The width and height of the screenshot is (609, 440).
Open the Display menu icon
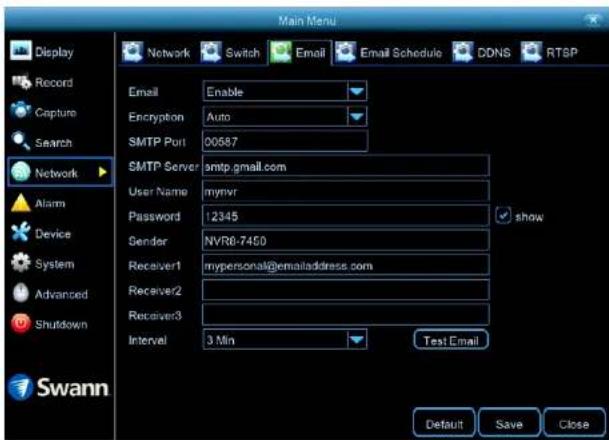point(21,50)
